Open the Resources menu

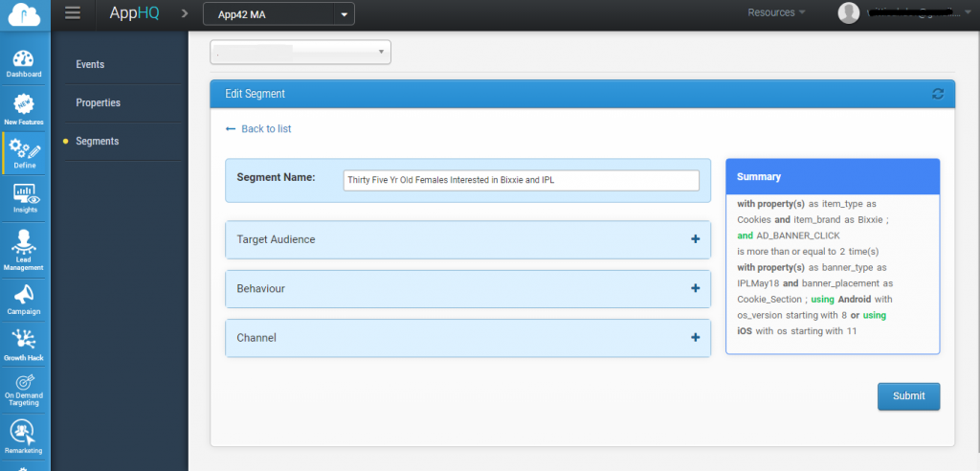tap(776, 12)
